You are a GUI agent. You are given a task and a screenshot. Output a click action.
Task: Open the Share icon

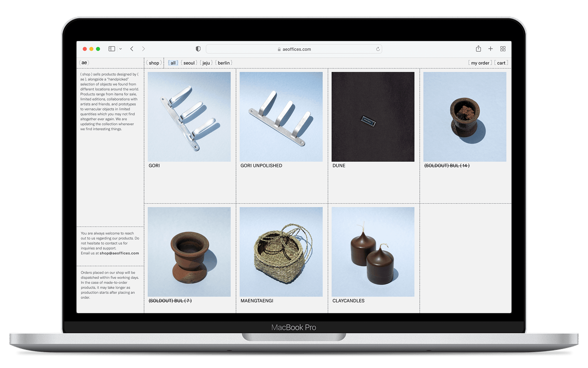pyautogui.click(x=478, y=49)
